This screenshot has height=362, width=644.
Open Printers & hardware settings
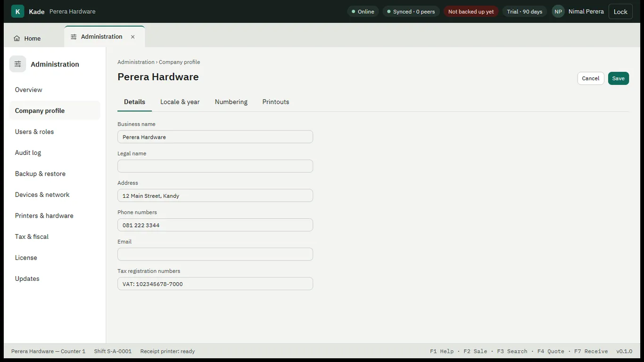(55, 216)
